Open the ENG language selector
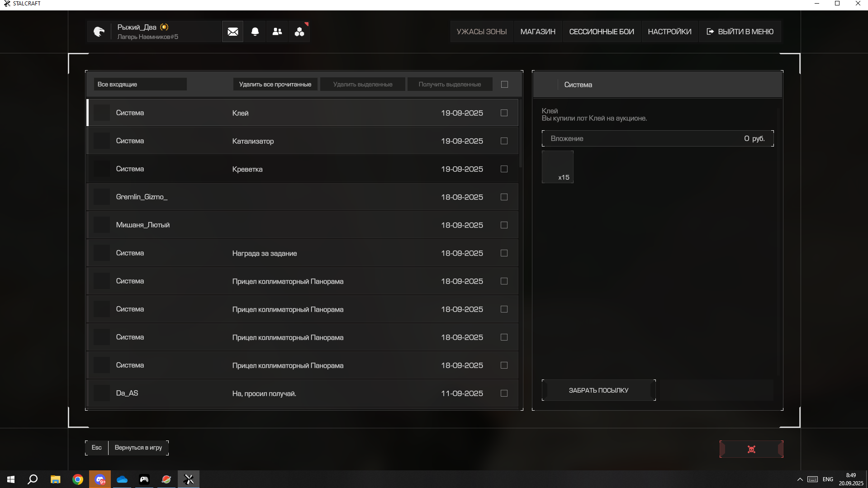The height and width of the screenshot is (488, 868). [x=828, y=479]
